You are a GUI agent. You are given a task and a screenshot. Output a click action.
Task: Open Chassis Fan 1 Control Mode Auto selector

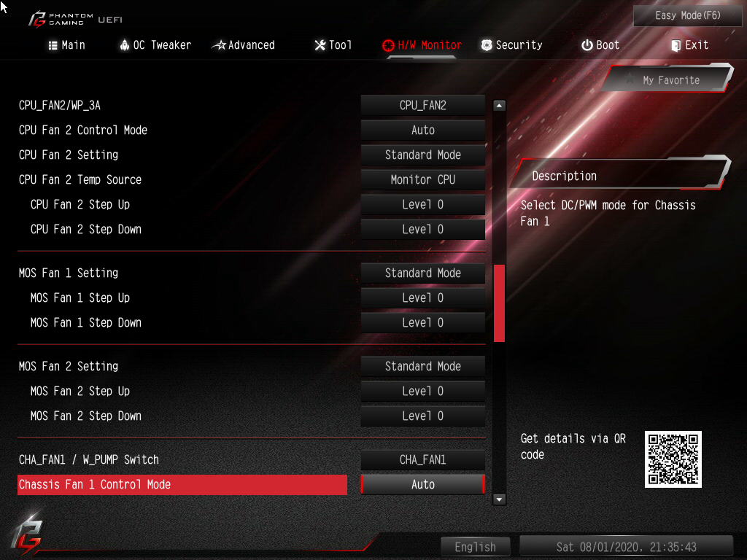point(422,484)
